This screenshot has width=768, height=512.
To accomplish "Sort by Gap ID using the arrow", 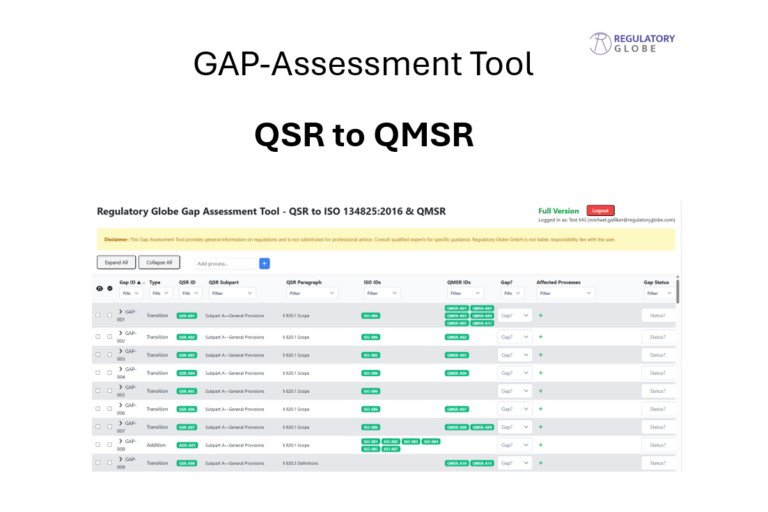I will click(x=139, y=283).
